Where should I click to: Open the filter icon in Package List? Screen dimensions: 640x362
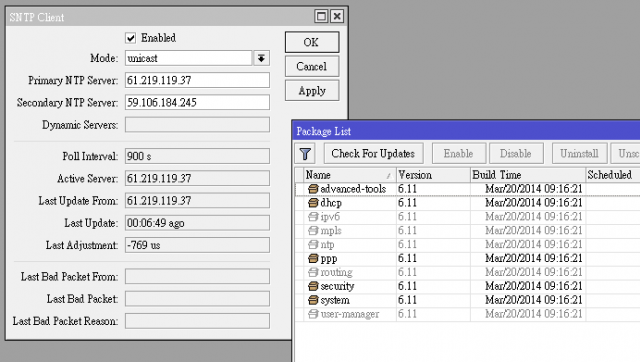point(305,154)
